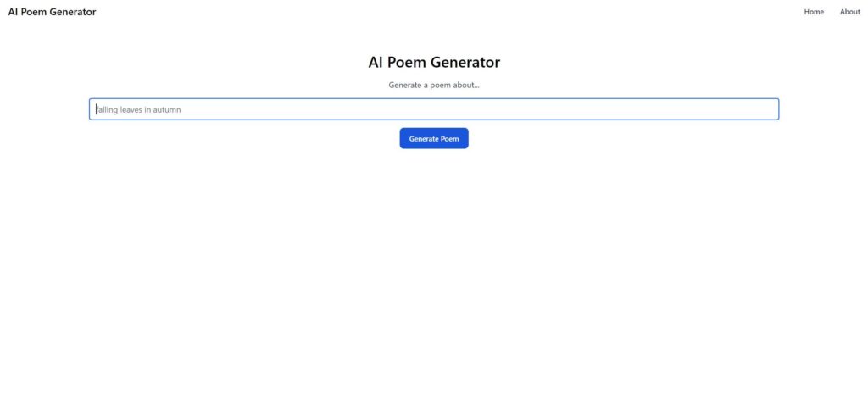Return to the homepage via the top-left title
Screen dimensions: 868x406
[x=52, y=12]
